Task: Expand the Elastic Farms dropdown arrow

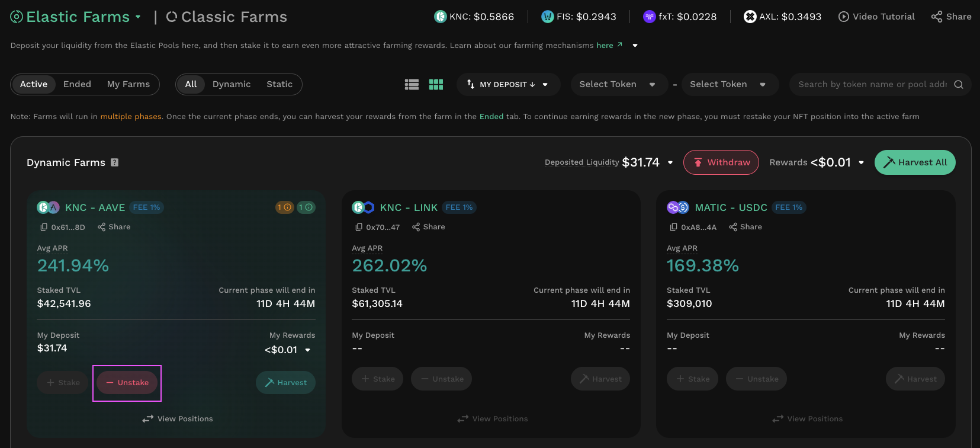Action: click(x=138, y=17)
